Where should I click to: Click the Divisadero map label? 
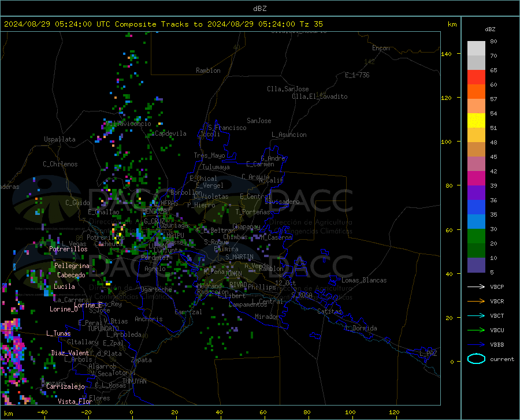282,202
